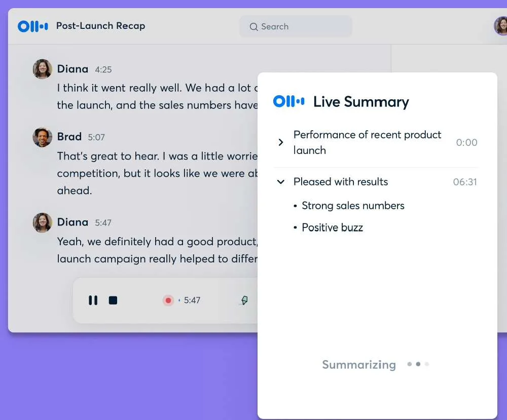The width and height of the screenshot is (507, 420).
Task: Click Diana's avatar on the 5:47 message
Action: (x=43, y=222)
